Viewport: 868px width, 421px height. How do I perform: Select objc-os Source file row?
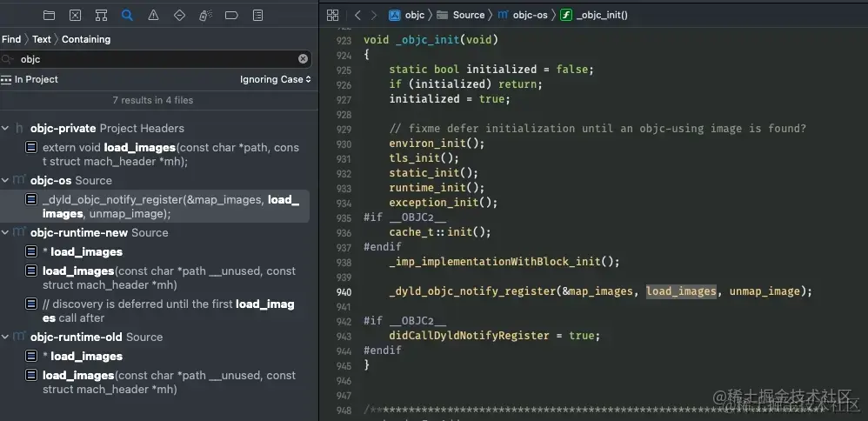click(70, 181)
